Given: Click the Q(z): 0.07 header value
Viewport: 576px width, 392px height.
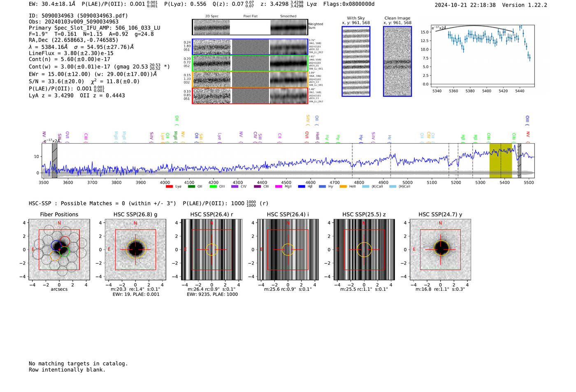Looking at the screenshot, I should [x=233, y=4].
